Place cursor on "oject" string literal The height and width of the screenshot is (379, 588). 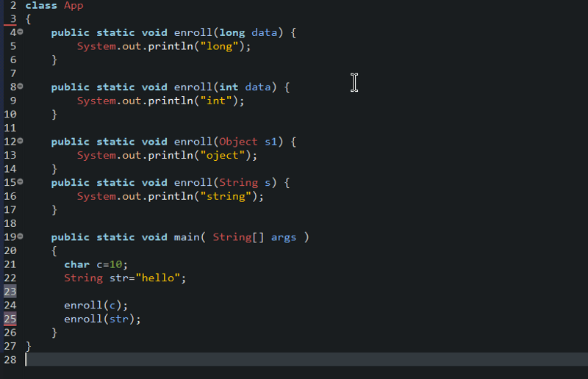point(223,155)
